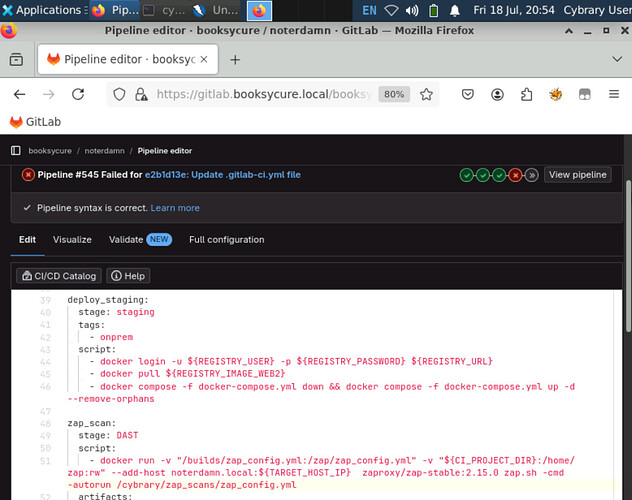Open second passed pipeline stage icon
Image resolution: width=632 pixels, height=500 pixels.
(x=483, y=175)
